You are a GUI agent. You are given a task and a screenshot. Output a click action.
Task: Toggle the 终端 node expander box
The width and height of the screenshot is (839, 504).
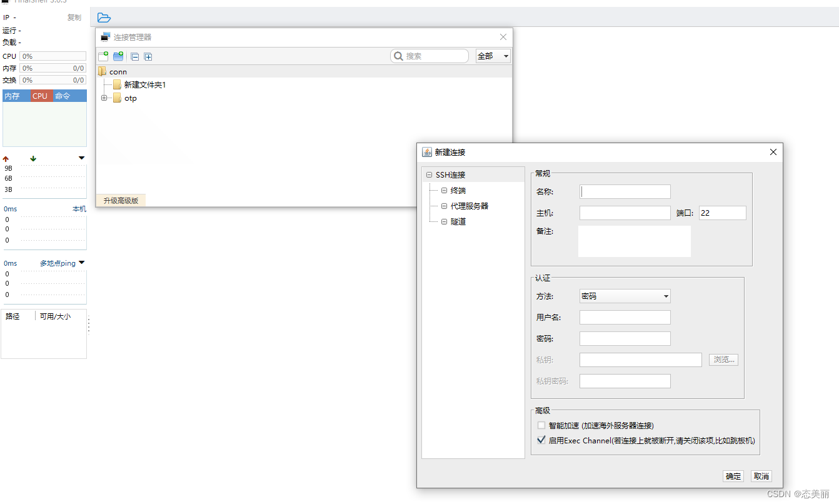[x=444, y=191]
